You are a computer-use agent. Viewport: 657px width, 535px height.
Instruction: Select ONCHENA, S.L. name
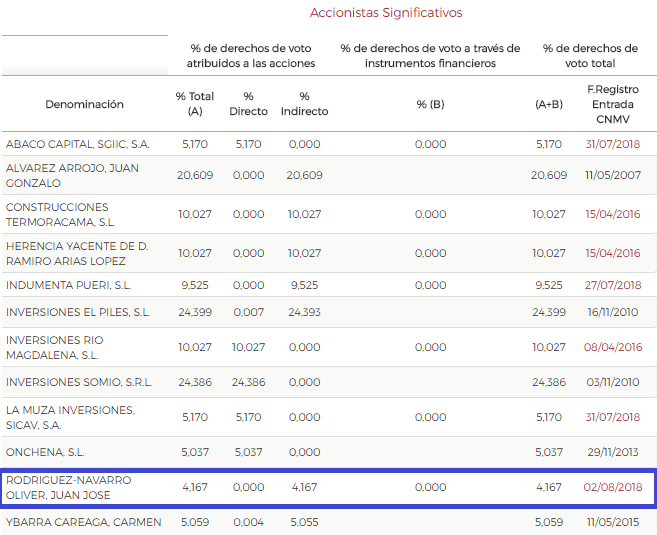click(x=45, y=452)
